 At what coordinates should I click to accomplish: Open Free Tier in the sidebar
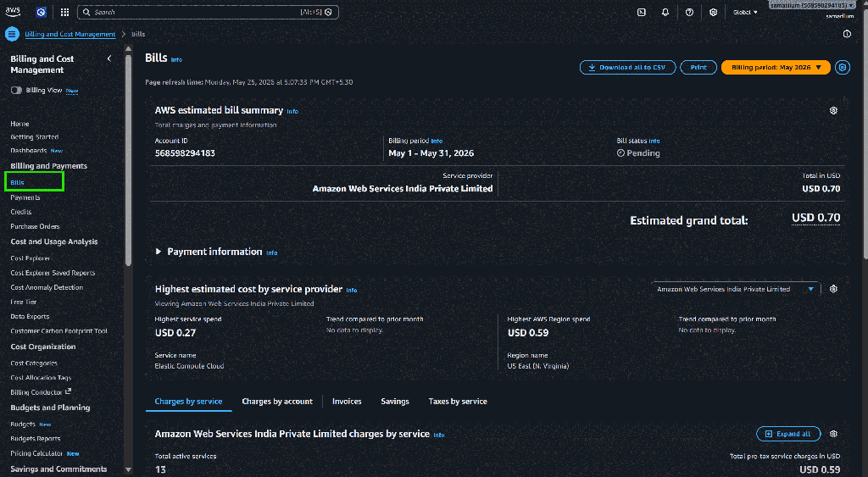(x=23, y=302)
